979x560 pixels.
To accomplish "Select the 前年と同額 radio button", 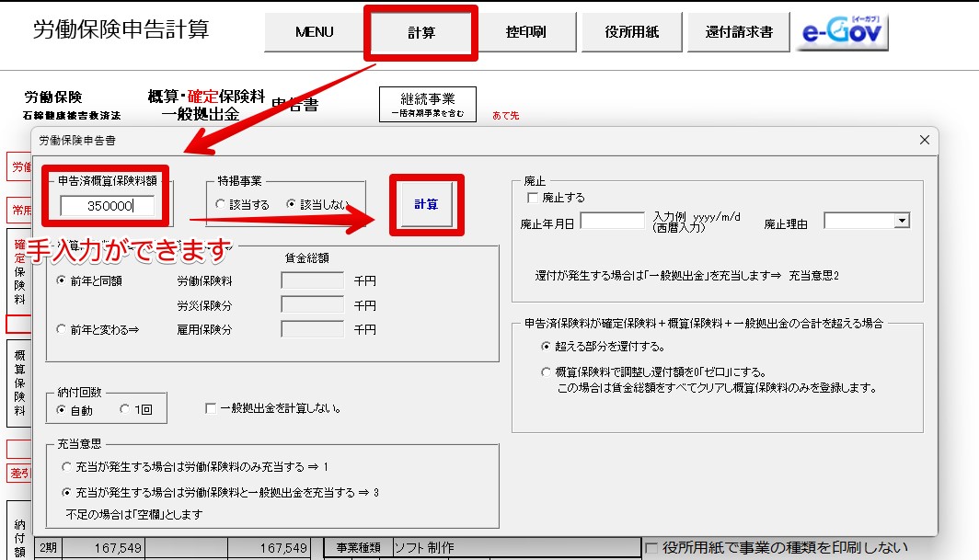I will [x=61, y=280].
